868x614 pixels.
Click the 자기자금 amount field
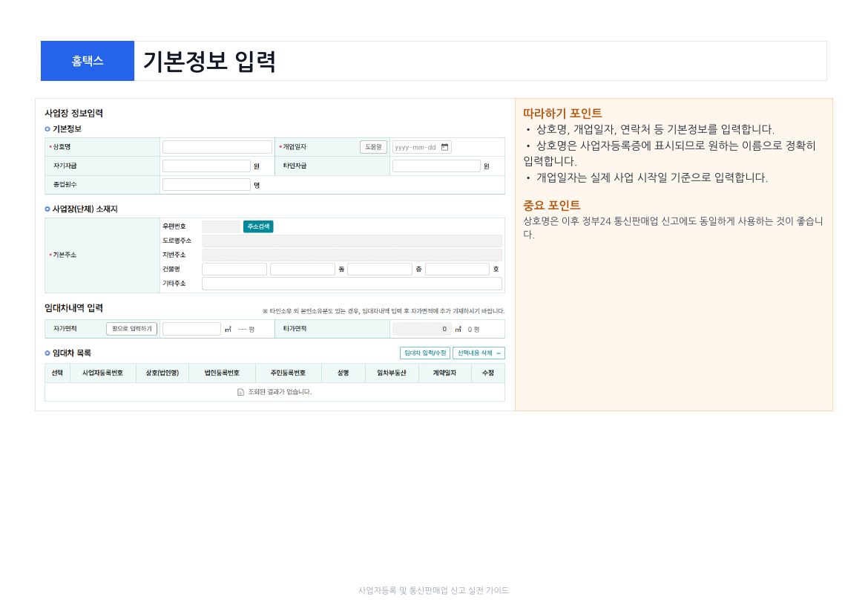(206, 166)
